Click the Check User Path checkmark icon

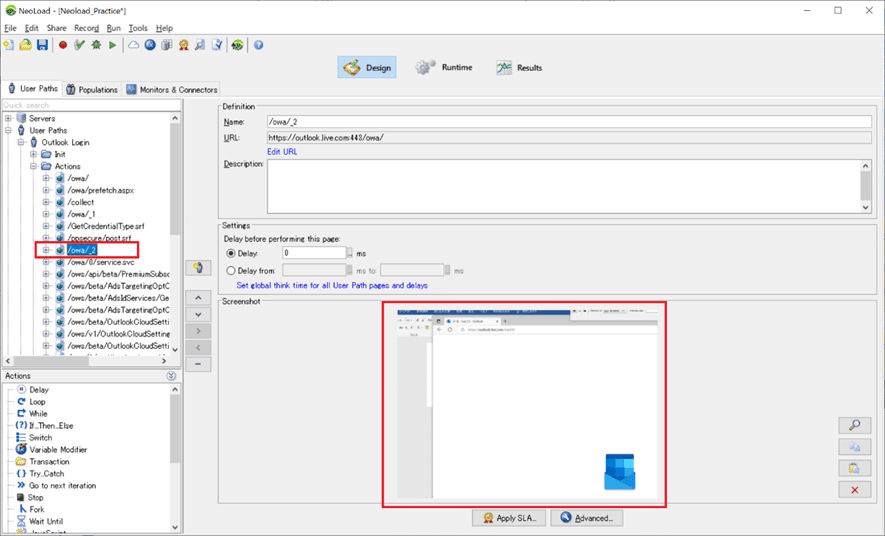tap(80, 45)
